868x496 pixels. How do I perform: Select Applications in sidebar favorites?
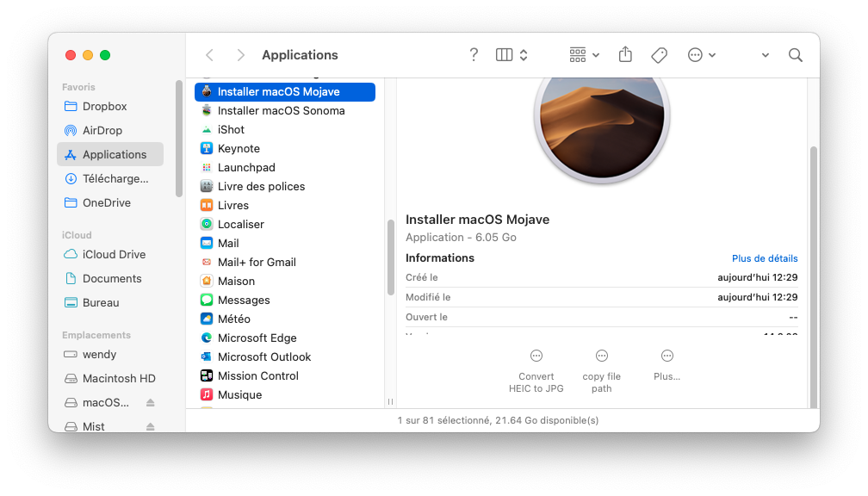[110, 154]
